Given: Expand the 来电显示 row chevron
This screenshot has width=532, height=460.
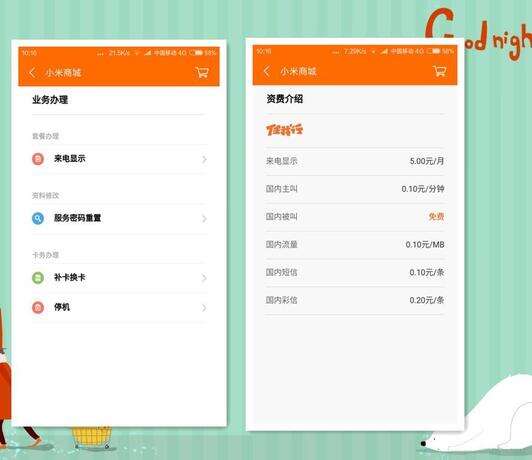Looking at the screenshot, I should tap(204, 159).
